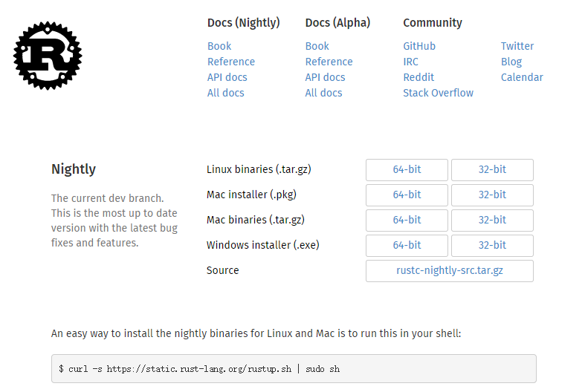This screenshot has height=392, width=585.
Task: Open the Stack Overflow link
Action: (438, 93)
